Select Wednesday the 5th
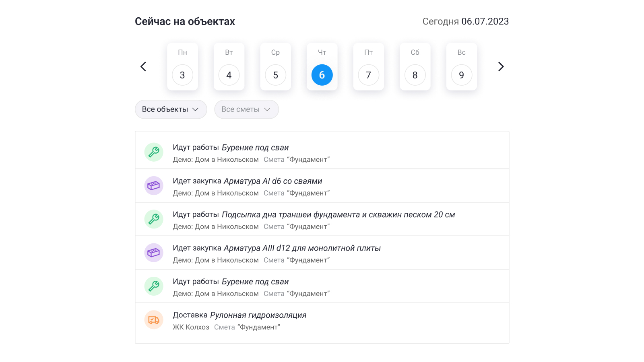 276,67
